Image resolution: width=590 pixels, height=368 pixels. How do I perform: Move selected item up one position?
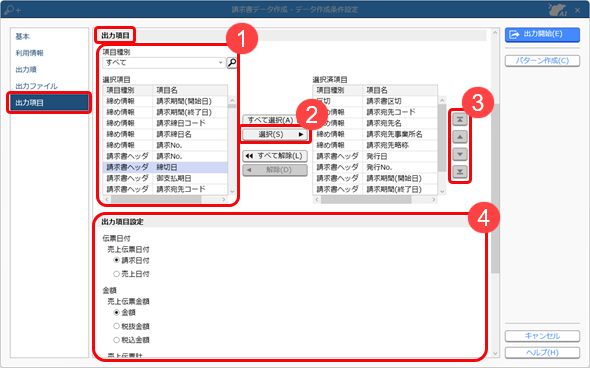coord(460,137)
